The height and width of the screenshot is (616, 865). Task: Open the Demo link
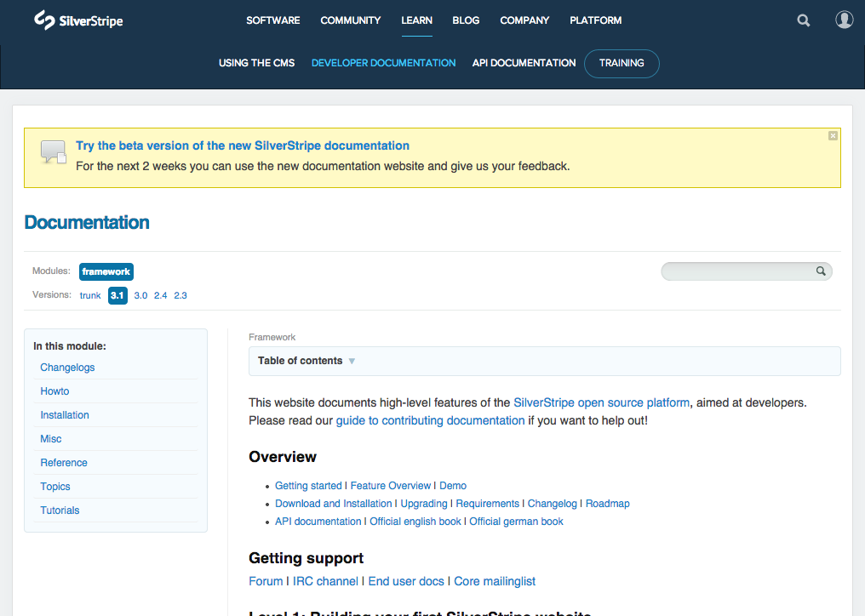click(453, 485)
